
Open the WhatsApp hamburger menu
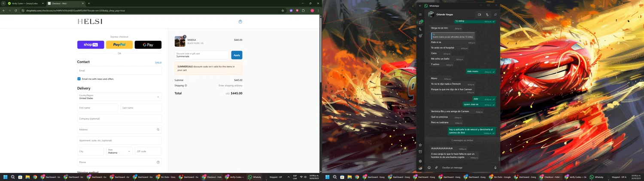tap(420, 15)
